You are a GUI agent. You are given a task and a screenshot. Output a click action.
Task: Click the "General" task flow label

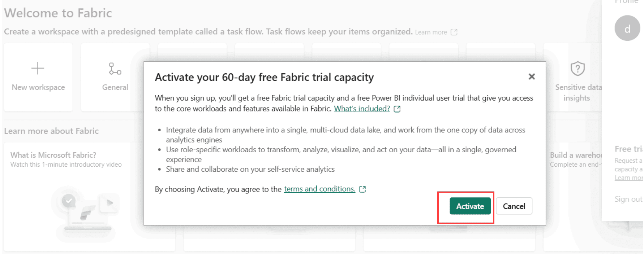115,87
